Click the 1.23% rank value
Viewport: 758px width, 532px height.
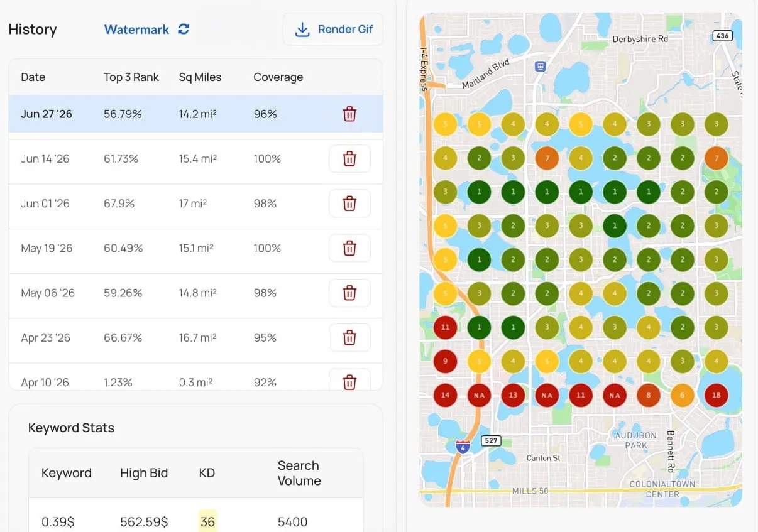tap(118, 382)
